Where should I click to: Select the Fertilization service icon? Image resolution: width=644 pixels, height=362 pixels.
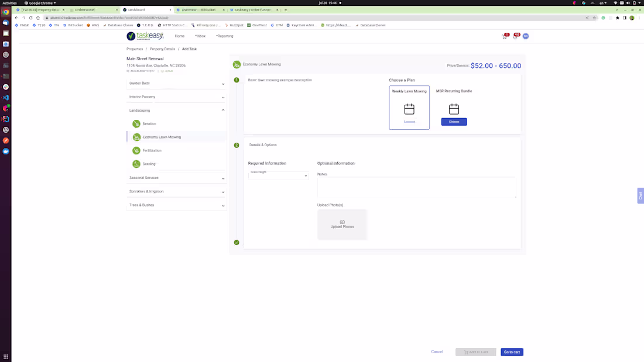click(136, 151)
